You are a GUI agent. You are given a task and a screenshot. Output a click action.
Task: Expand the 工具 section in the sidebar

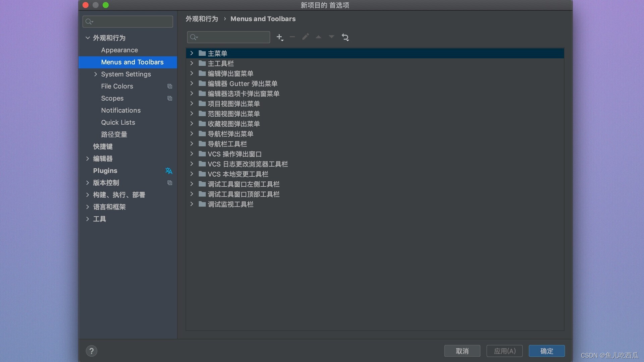point(88,219)
